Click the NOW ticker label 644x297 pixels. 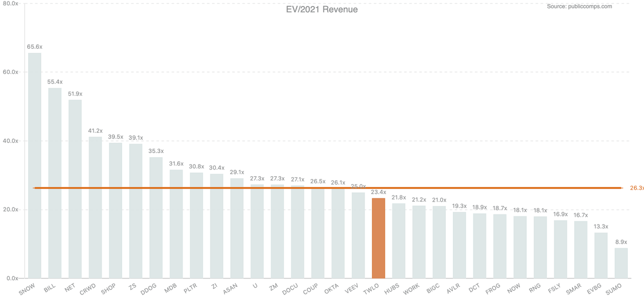point(515,288)
